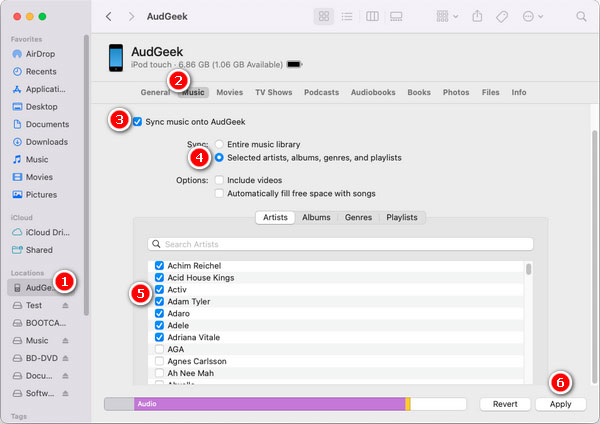Uncheck the Adele artist
The image size is (600, 424).
point(159,325)
